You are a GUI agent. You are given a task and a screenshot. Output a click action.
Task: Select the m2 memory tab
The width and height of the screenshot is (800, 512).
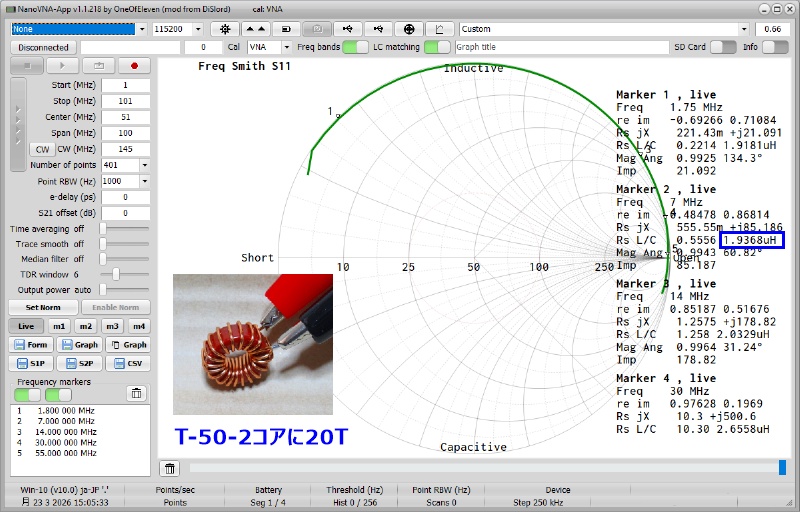(x=86, y=326)
